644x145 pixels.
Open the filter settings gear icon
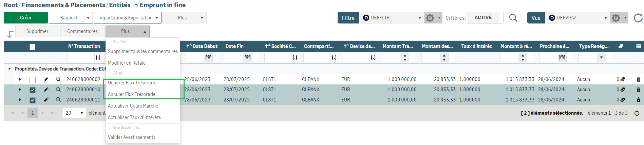[430, 18]
